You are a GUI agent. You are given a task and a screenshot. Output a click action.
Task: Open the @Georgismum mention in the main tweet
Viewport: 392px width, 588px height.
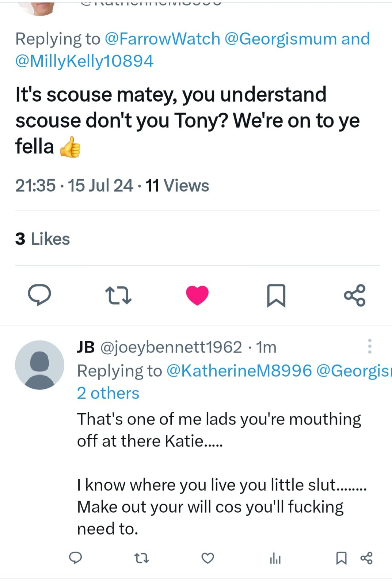281,39
